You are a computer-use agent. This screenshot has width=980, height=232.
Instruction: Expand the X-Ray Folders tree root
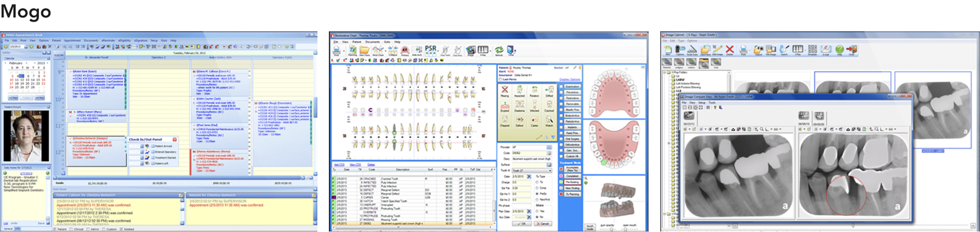pyautogui.click(x=665, y=72)
